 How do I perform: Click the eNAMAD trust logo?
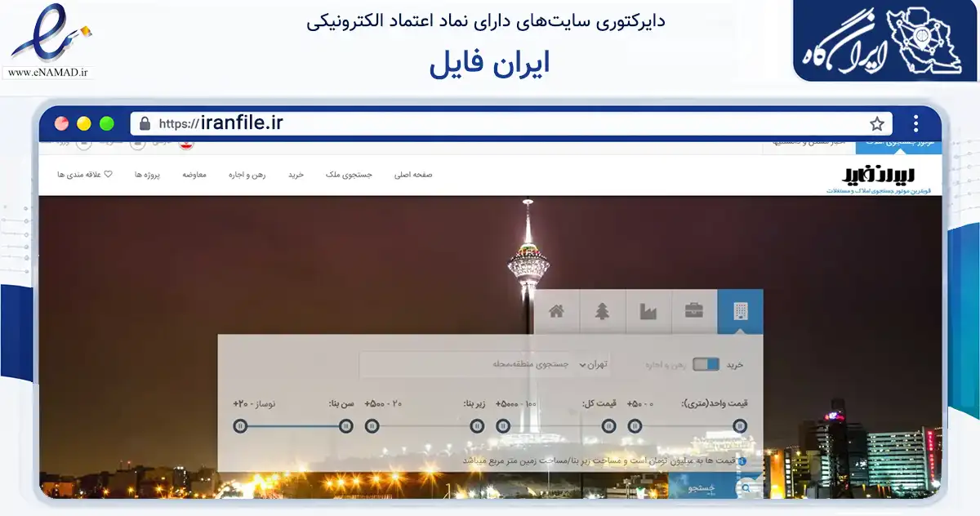[x=49, y=41]
